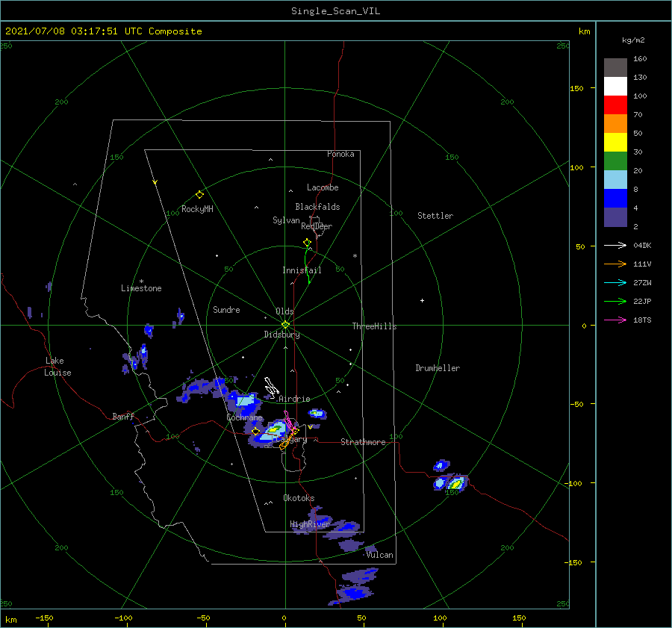Screen dimensions: 672x628
Task: Click the Olds city label
Action: [x=284, y=311]
